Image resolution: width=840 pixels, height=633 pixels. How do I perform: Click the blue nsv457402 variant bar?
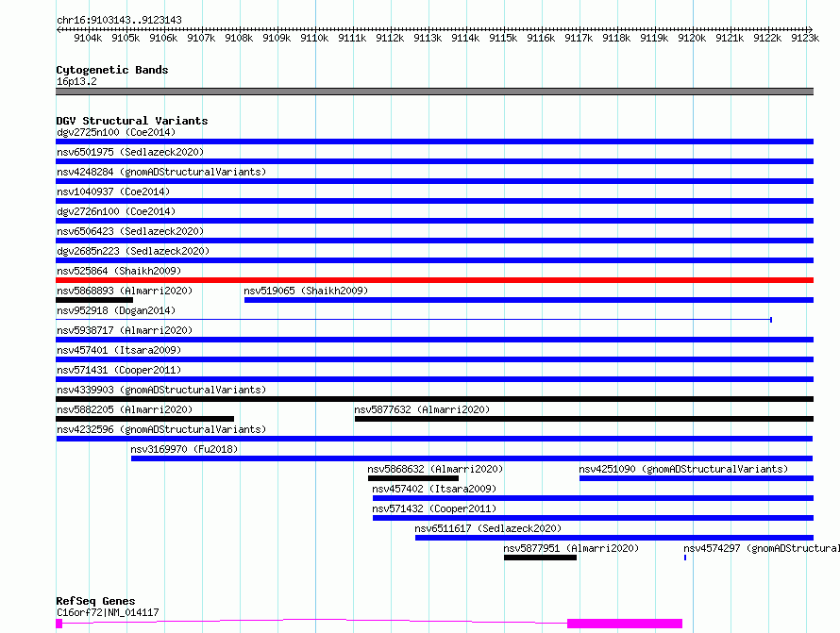tap(593, 498)
